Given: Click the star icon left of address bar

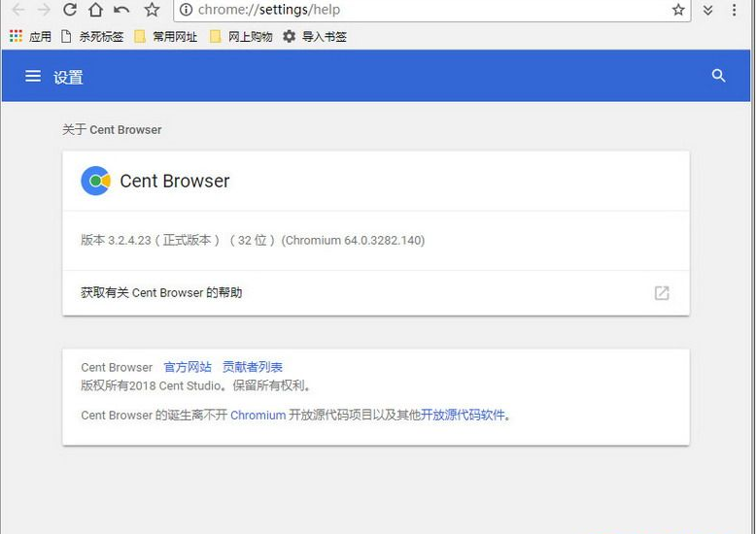Looking at the screenshot, I should [x=152, y=9].
